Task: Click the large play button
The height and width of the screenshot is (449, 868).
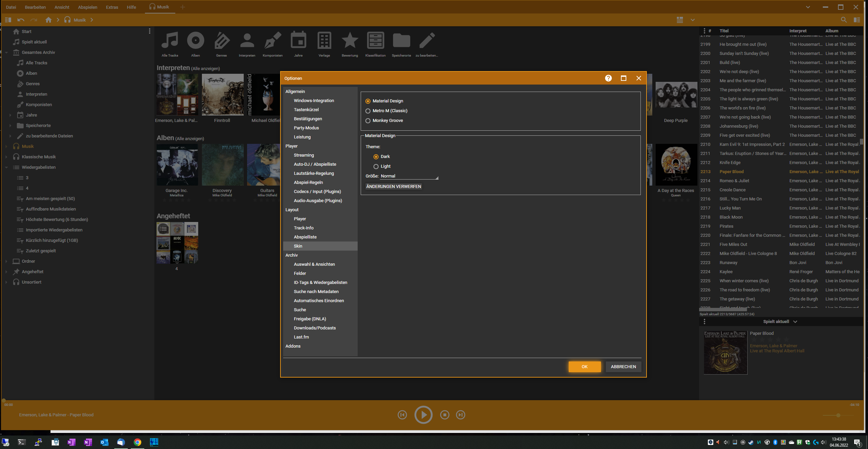Action: pyautogui.click(x=423, y=415)
